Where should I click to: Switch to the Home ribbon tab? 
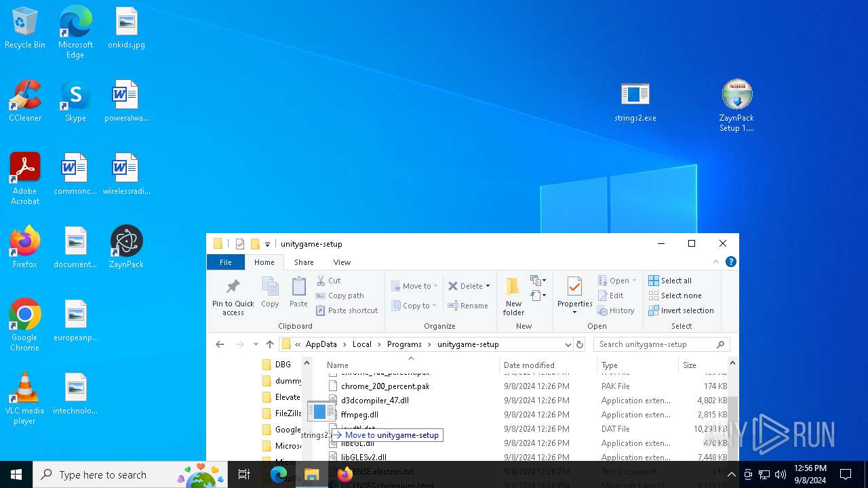click(x=264, y=262)
